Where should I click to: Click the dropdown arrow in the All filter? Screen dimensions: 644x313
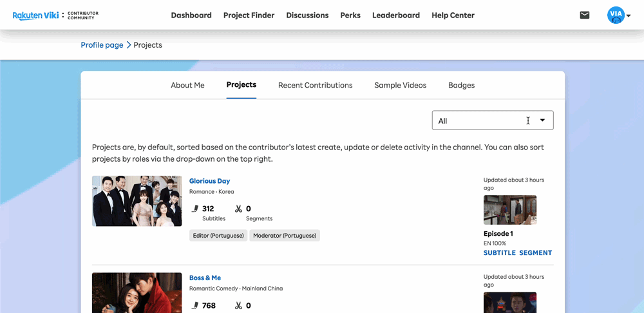pos(542,120)
